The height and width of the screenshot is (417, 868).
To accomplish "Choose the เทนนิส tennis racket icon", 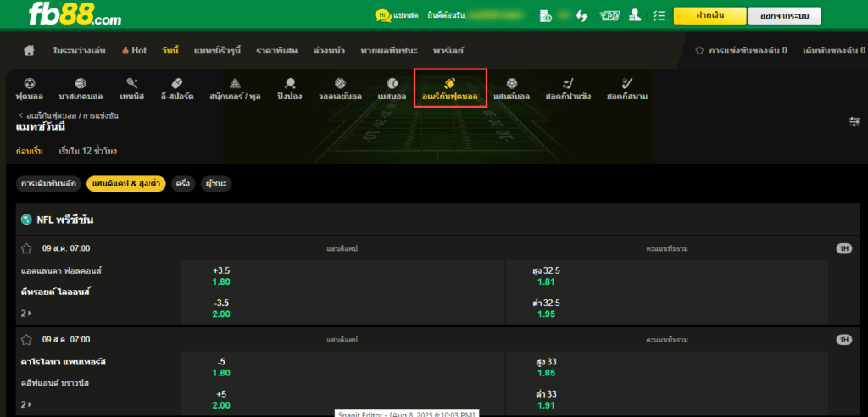I will pos(131,84).
